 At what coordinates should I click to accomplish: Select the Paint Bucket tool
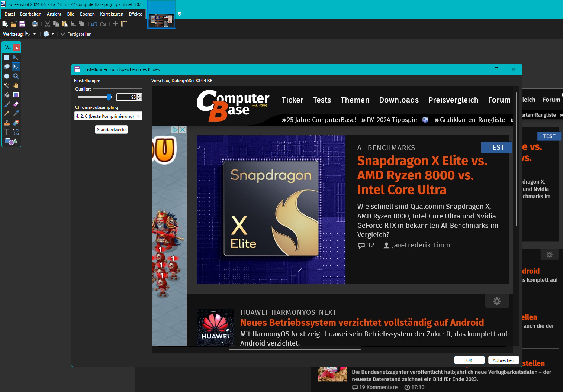click(x=7, y=95)
